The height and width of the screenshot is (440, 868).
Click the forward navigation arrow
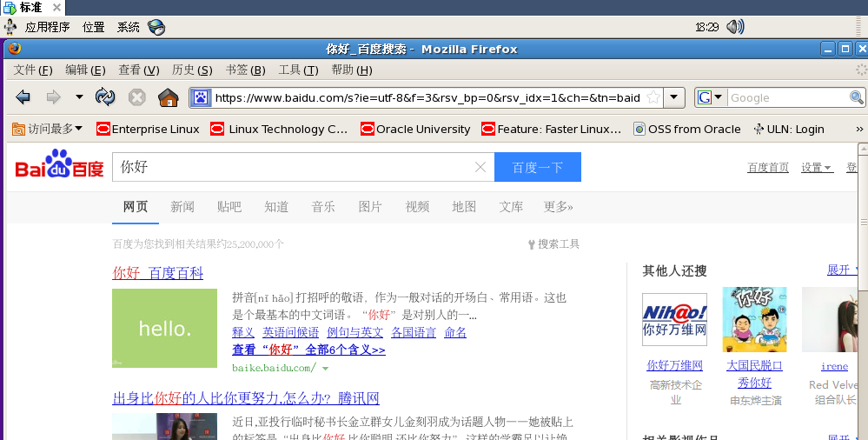(x=53, y=97)
